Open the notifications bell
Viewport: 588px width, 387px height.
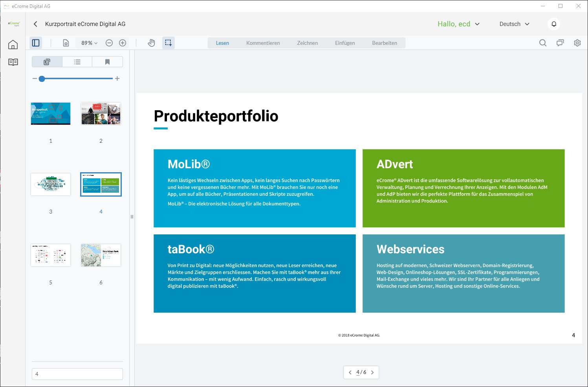point(554,24)
